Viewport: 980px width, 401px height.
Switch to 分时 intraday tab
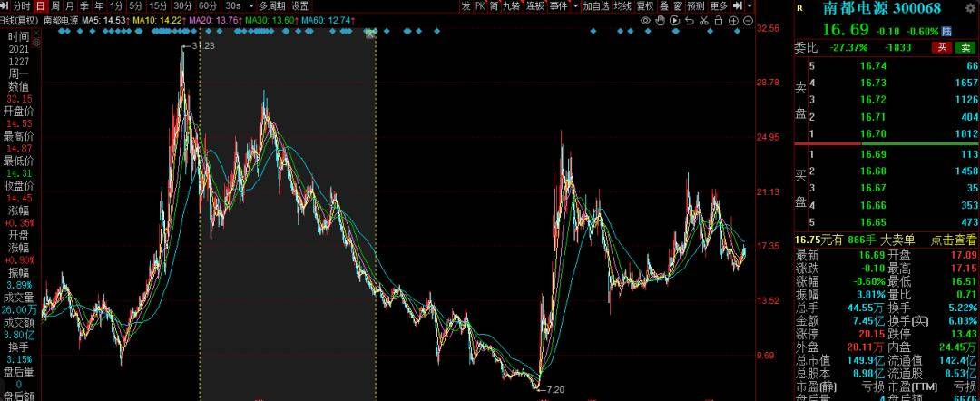[x=22, y=5]
